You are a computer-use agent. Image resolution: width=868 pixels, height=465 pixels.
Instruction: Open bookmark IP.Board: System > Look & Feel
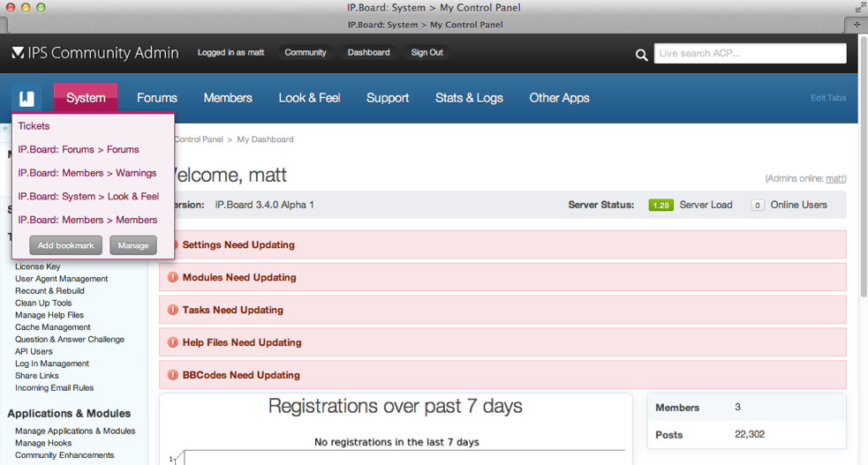coord(88,196)
